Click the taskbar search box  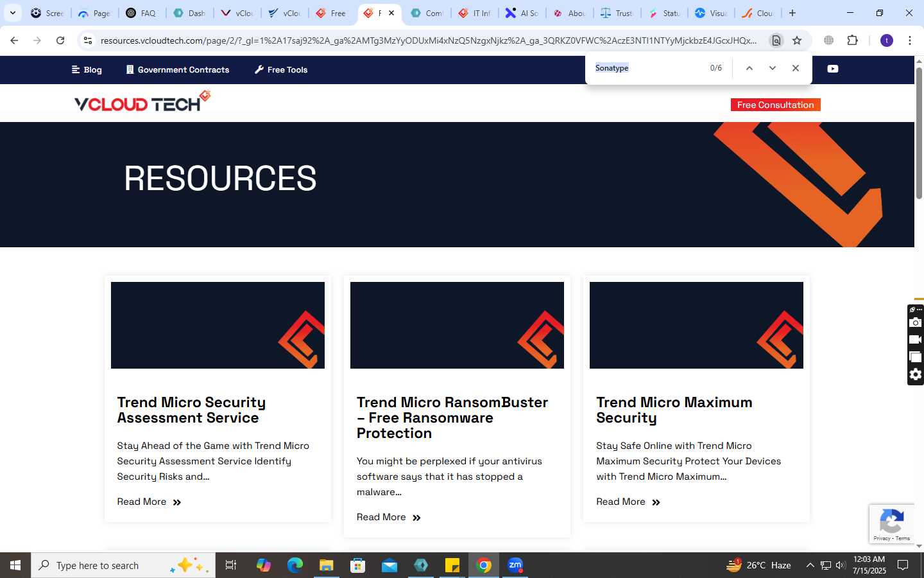[123, 565]
